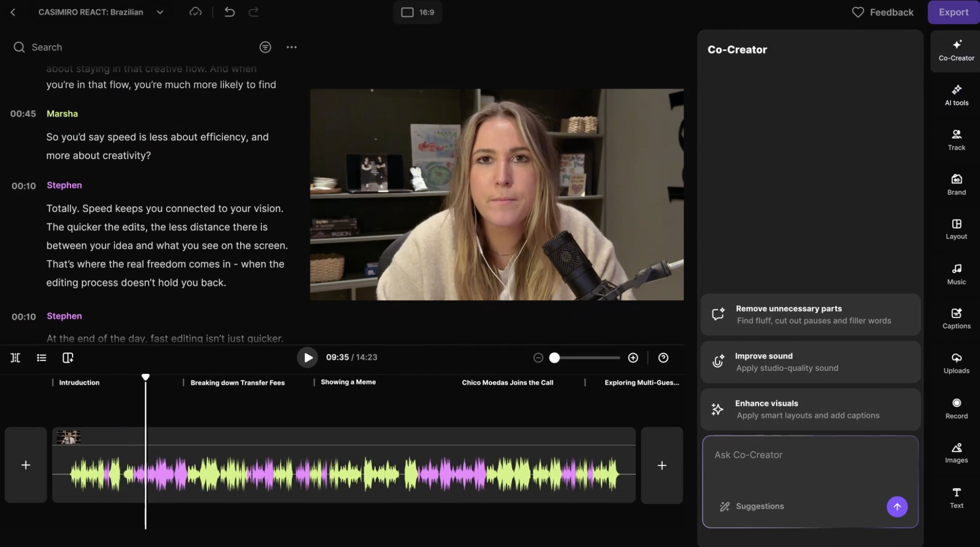Switch to the Layout tab
The height and width of the screenshot is (547, 980).
point(956,229)
